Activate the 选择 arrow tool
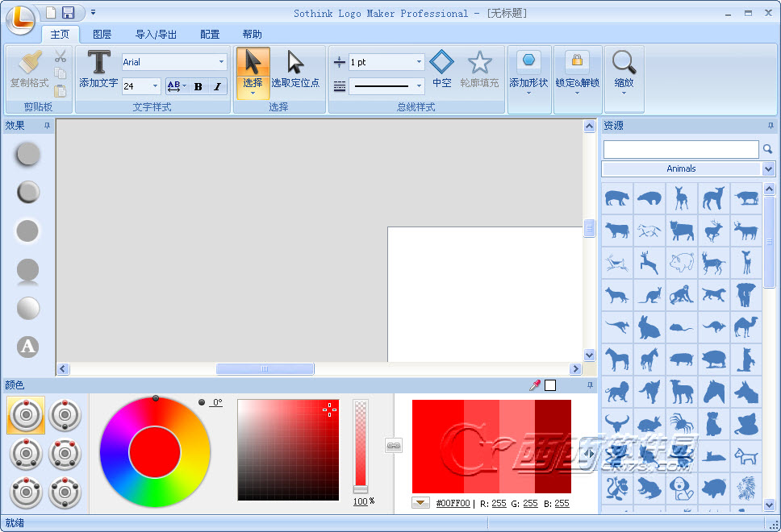Image resolution: width=781 pixels, height=532 pixels. coord(253,73)
